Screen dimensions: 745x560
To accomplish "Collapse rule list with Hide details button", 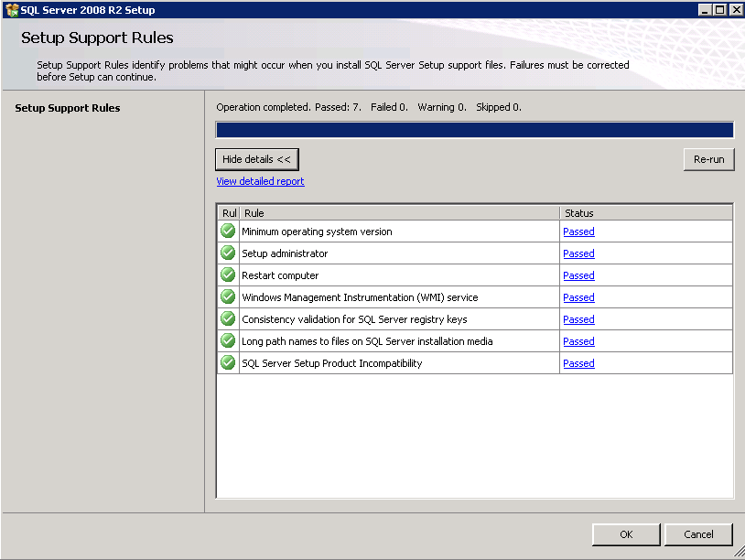I will pos(257,159).
